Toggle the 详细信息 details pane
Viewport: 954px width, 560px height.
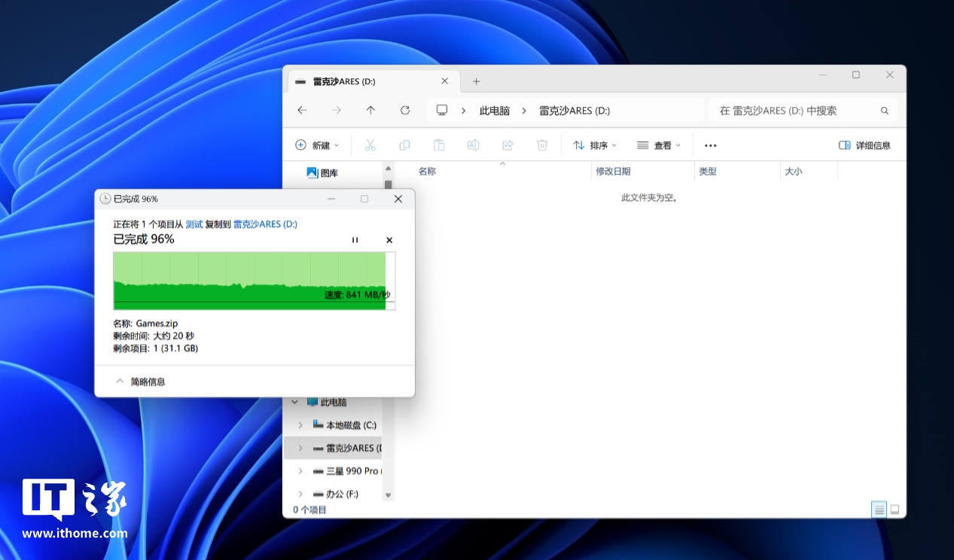864,145
